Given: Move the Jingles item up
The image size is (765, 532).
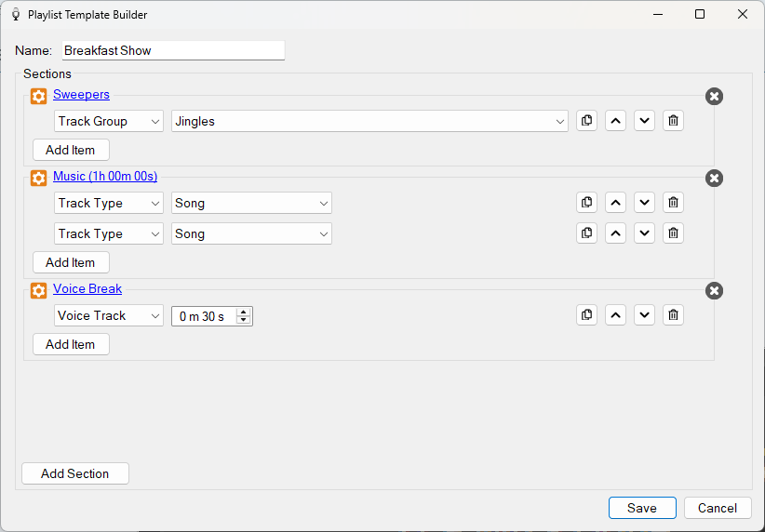Looking at the screenshot, I should point(615,120).
